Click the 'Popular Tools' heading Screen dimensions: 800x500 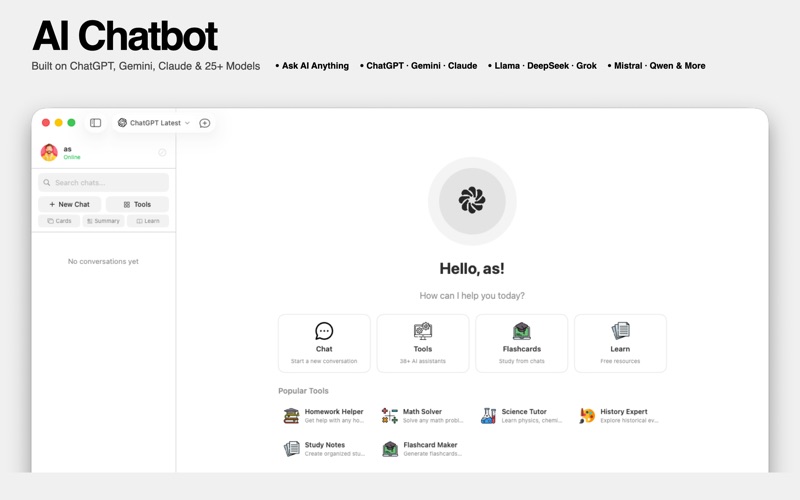point(303,391)
